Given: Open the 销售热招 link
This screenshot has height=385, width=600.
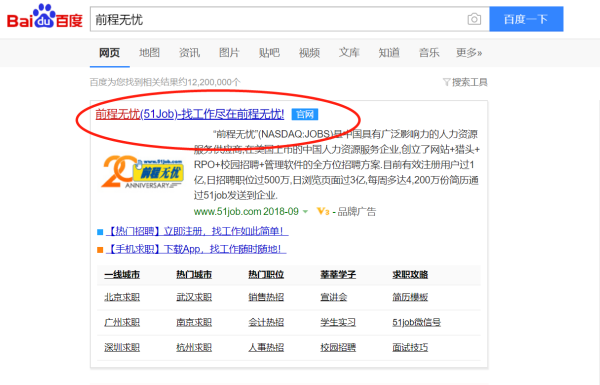Looking at the screenshot, I should pos(266,297).
